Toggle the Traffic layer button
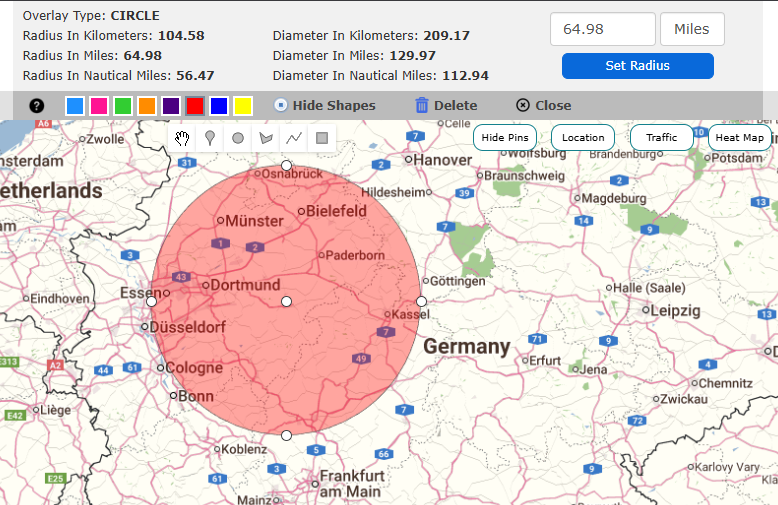778x505 pixels. (661, 137)
